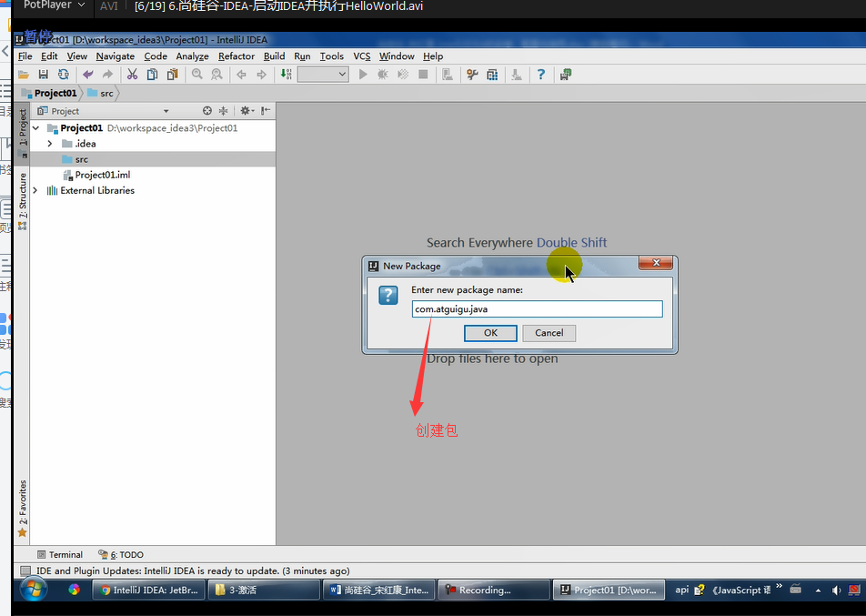Click the Open folder toolbar icon
866x616 pixels.
pos(24,75)
